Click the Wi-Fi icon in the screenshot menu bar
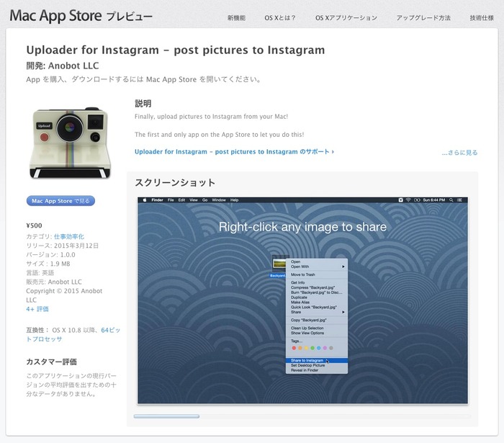Screen dimensions: 504x443 408,200
